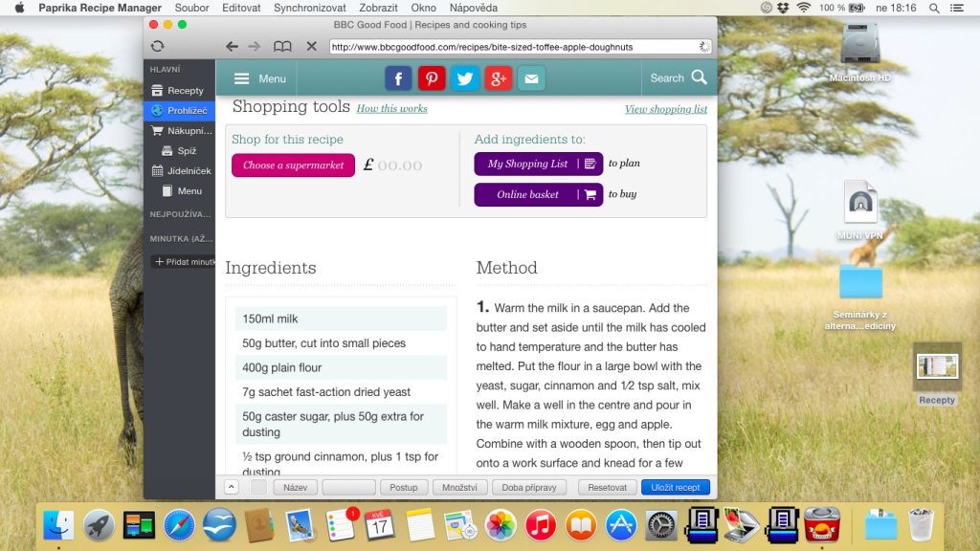
Task: Share the recipe on Twitter
Action: (x=465, y=78)
